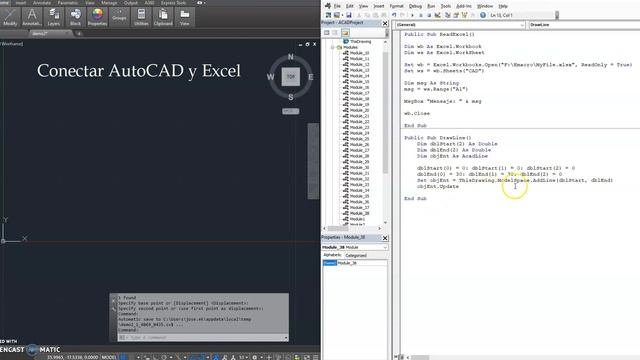Screen dimensions: 640x360
Task: Click the MODEL button in AutoCAD status bar
Action: (x=109, y=357)
